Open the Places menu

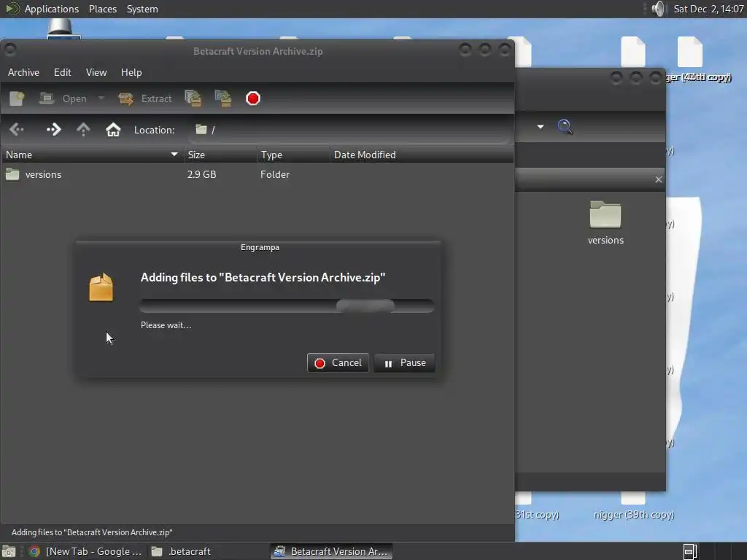click(x=103, y=9)
